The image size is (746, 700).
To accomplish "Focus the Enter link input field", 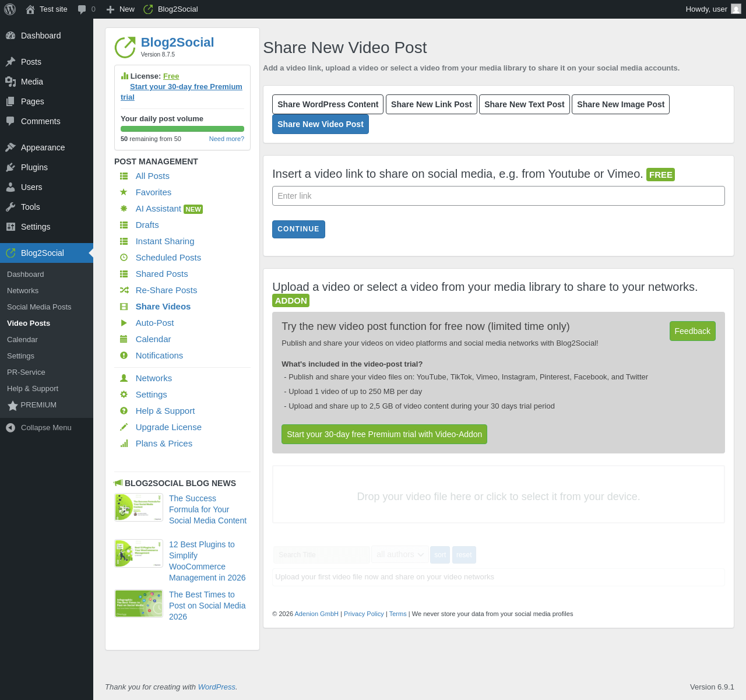I will (x=498, y=196).
